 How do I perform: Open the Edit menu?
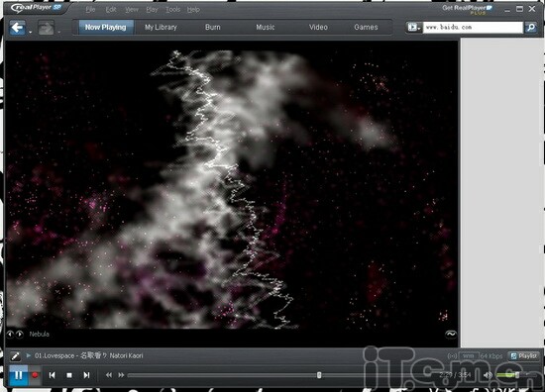pos(111,10)
